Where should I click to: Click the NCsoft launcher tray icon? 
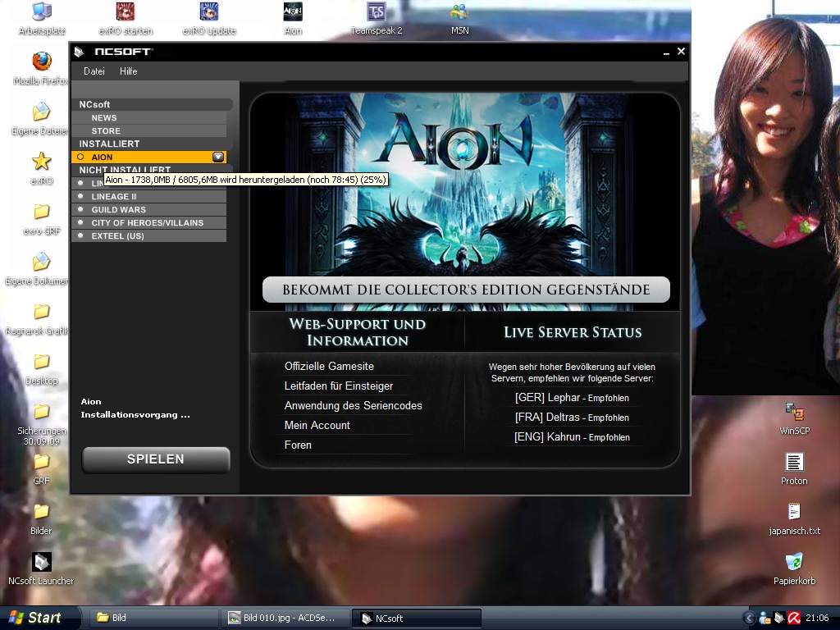[x=779, y=619]
